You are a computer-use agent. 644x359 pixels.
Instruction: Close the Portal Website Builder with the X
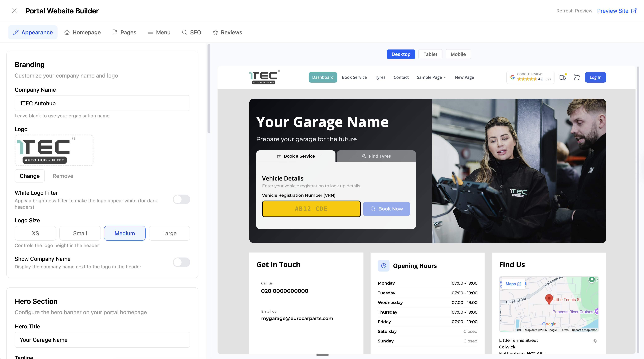point(14,11)
